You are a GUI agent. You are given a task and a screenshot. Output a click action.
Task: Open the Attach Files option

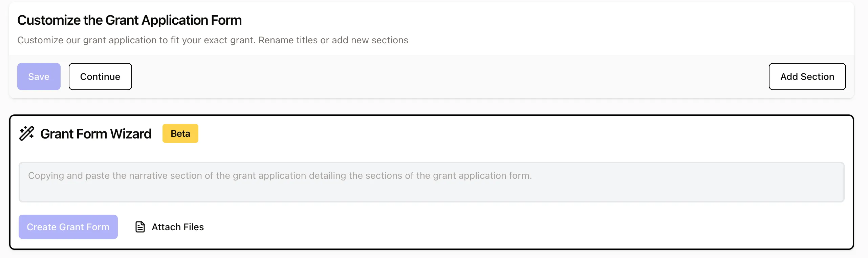coord(170,227)
